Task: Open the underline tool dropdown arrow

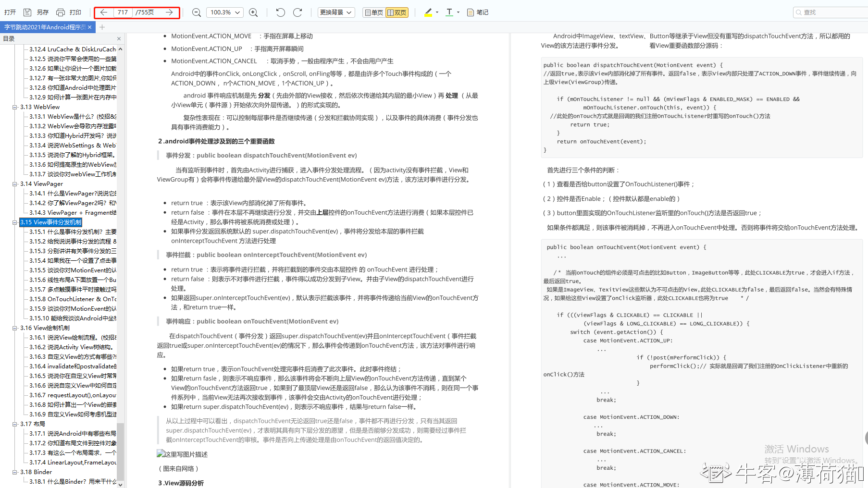Action: click(458, 12)
